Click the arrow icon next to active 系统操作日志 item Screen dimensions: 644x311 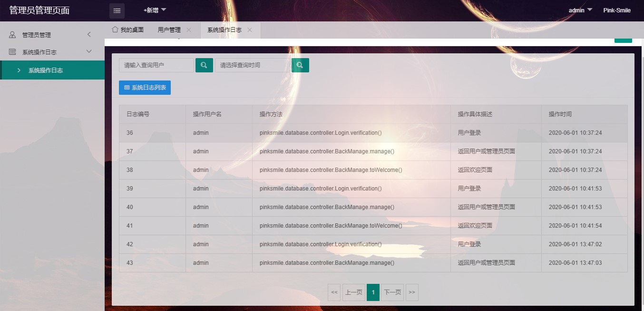pos(19,70)
